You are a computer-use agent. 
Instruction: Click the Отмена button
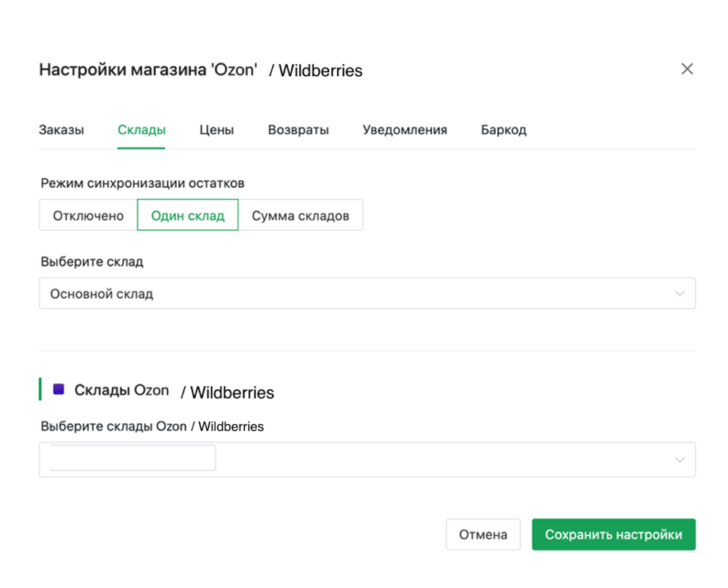click(x=483, y=535)
